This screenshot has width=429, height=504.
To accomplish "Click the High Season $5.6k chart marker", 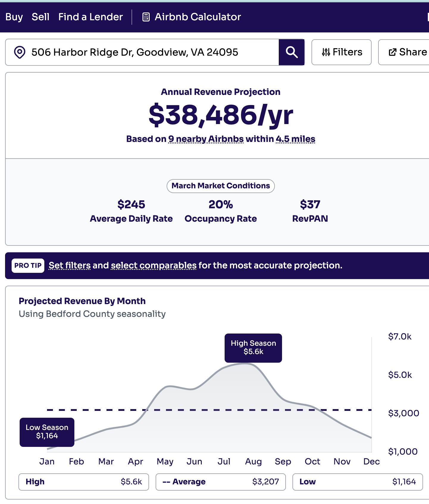I will click(253, 348).
